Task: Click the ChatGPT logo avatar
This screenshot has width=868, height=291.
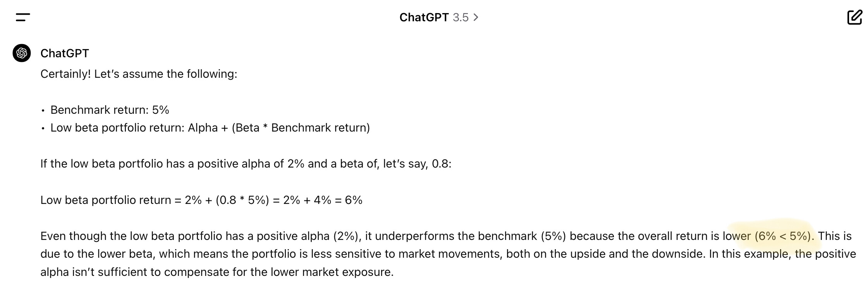Action: click(x=22, y=53)
